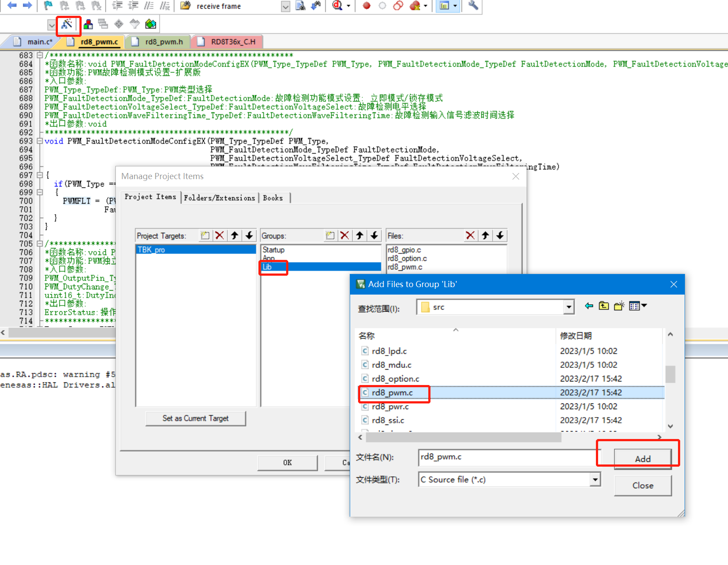The width and height of the screenshot is (728, 565).
Task: Open the file type C Source dropdown
Action: click(x=595, y=479)
